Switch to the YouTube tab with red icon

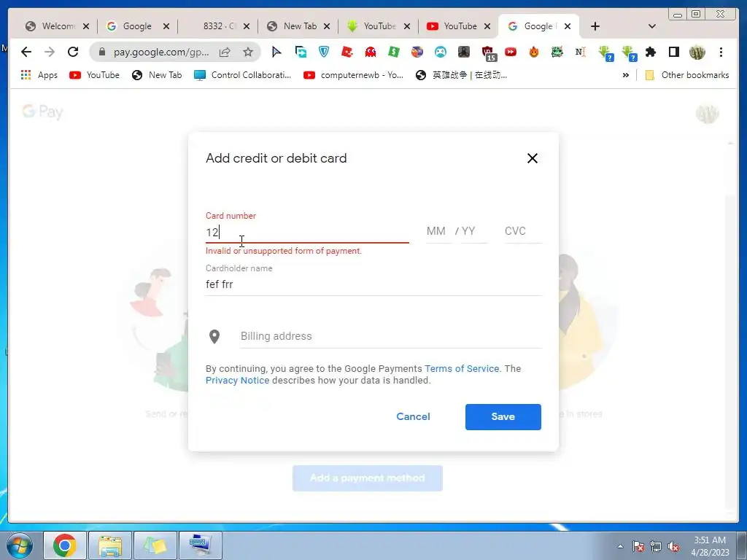(452, 26)
